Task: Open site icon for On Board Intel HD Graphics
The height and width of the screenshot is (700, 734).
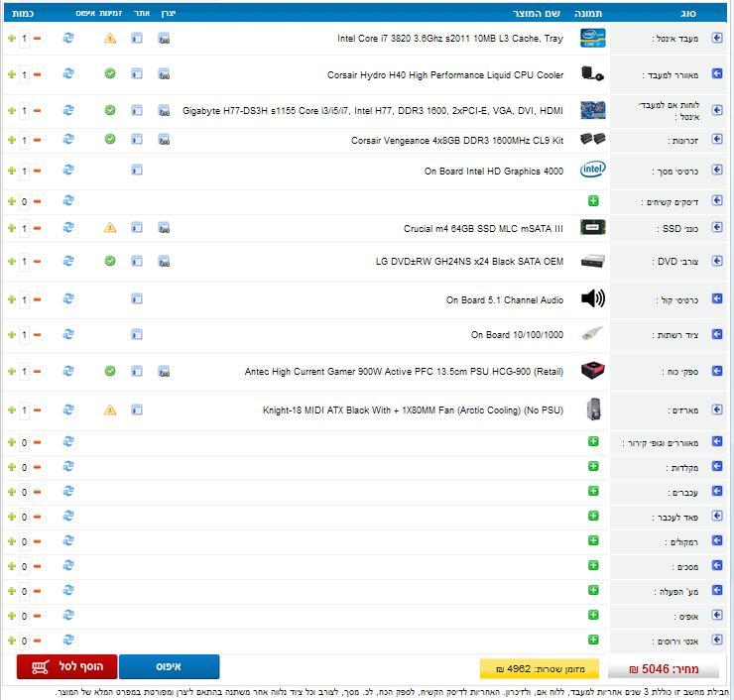Action: click(137, 170)
